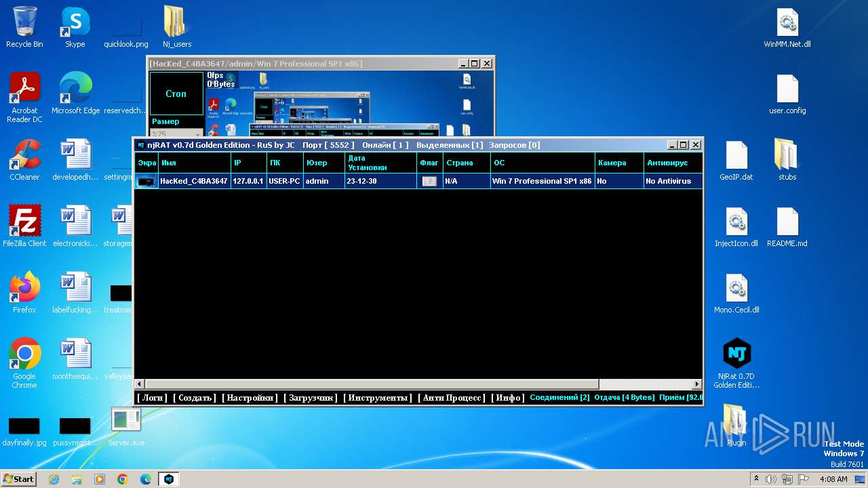Screen dimensions: 868x488
Task: Open the Логи menu
Action: (152, 398)
